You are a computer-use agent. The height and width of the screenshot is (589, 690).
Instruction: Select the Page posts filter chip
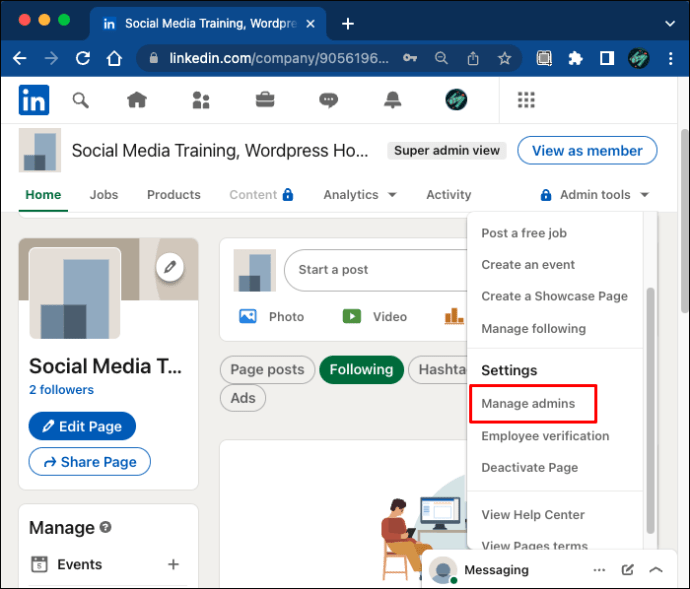tap(267, 370)
